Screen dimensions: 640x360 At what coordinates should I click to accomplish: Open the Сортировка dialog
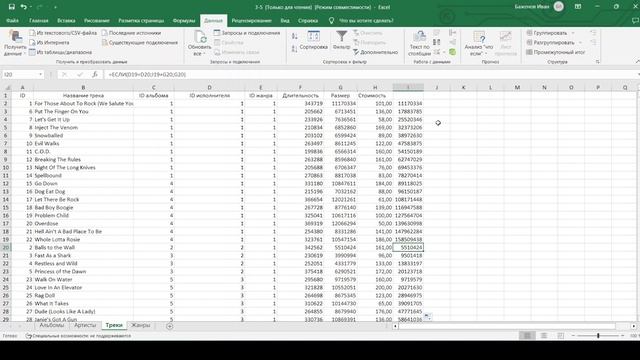click(313, 40)
